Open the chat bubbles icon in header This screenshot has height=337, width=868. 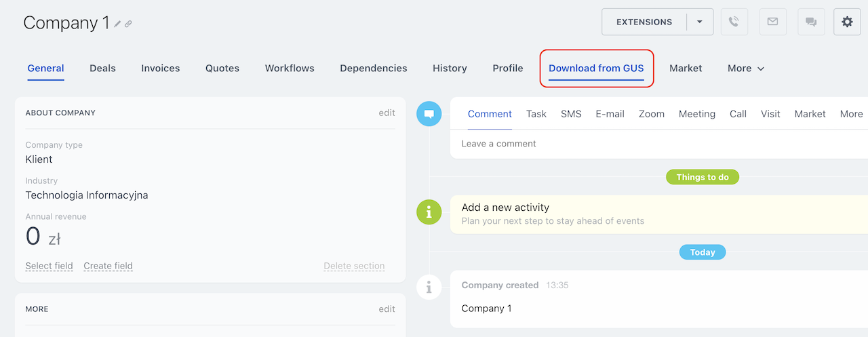(810, 22)
